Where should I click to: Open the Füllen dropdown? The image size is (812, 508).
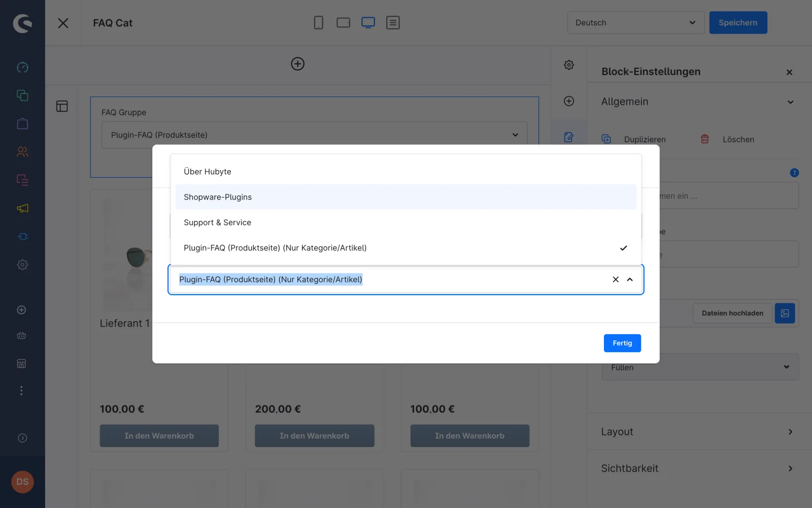(x=700, y=367)
